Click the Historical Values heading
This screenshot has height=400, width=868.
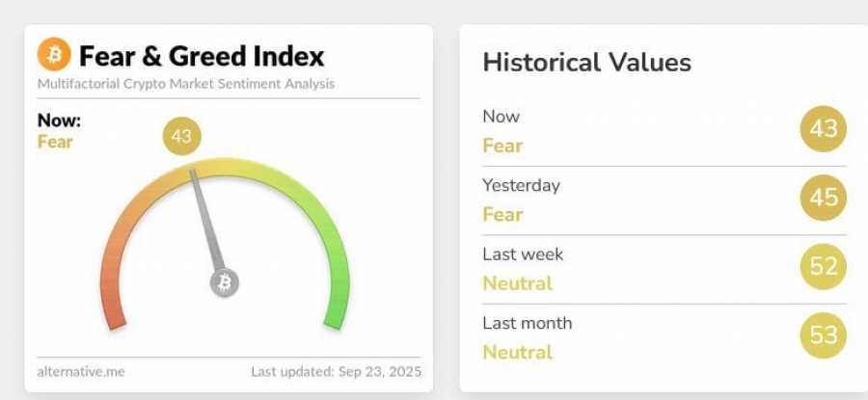[586, 63]
